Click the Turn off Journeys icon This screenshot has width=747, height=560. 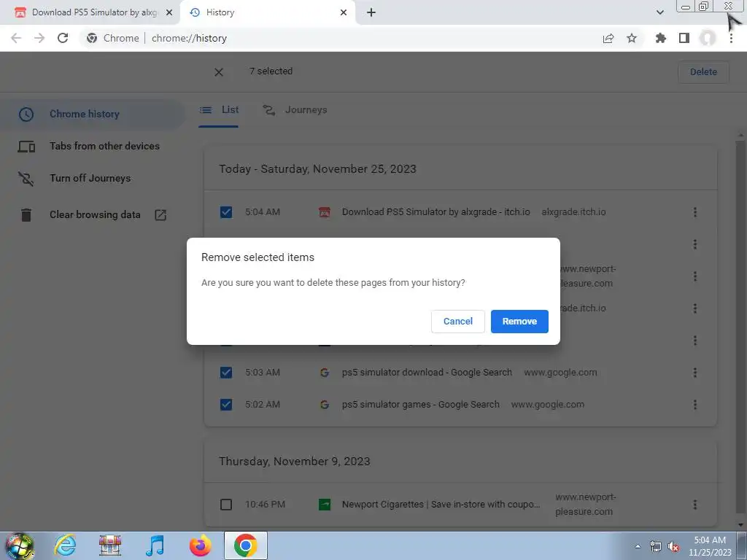point(26,179)
